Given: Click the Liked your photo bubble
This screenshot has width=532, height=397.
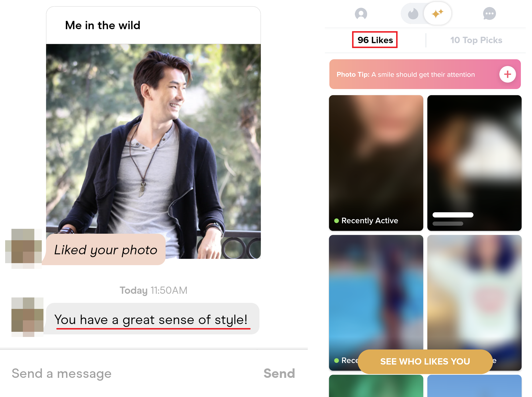Looking at the screenshot, I should click(x=106, y=250).
